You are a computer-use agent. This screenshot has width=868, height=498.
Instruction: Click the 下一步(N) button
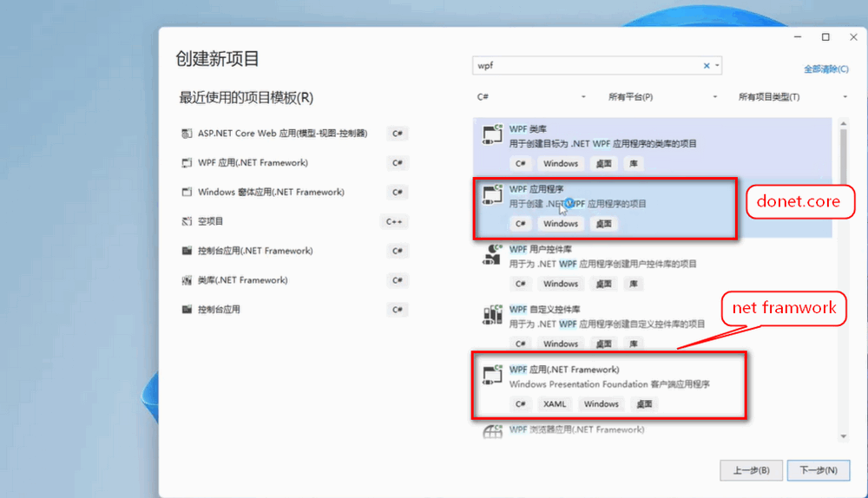coord(819,470)
